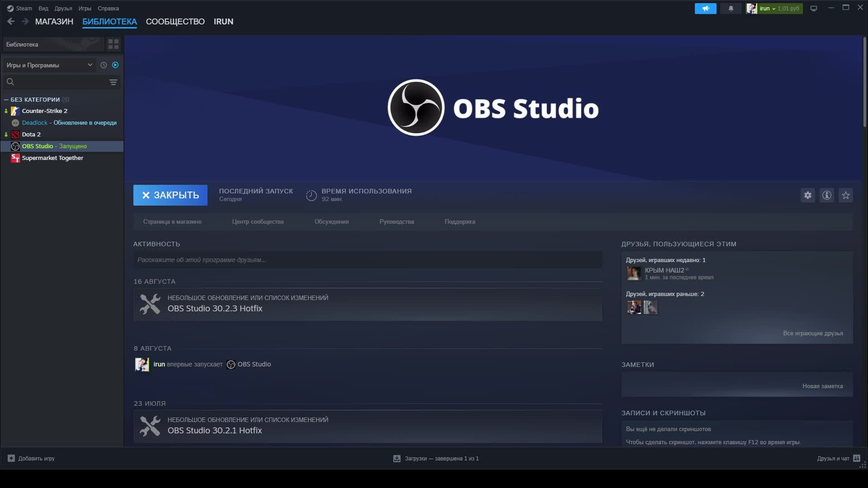The width and height of the screenshot is (868, 488).
Task: Click the library search magnifier icon
Action: [x=10, y=82]
